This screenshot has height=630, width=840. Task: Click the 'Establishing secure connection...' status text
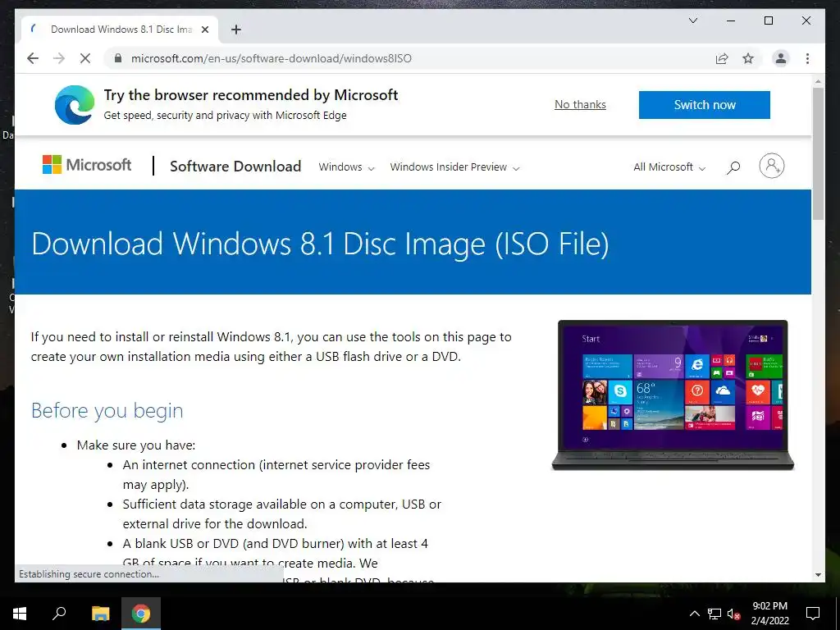(89, 573)
